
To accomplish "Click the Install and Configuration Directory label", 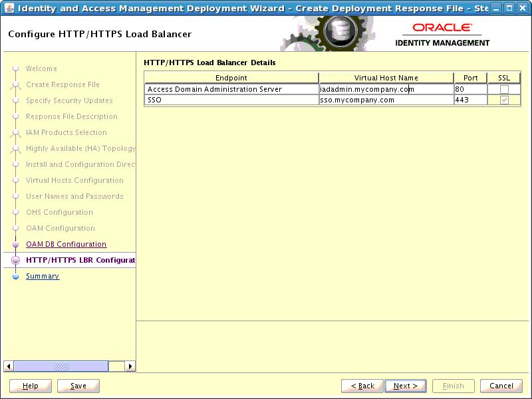I will coord(80,164).
